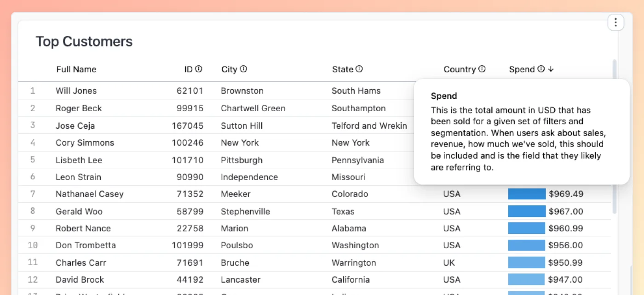The image size is (644, 295).
Task: Toggle the Spend descending sort arrow
Action: pyautogui.click(x=551, y=69)
